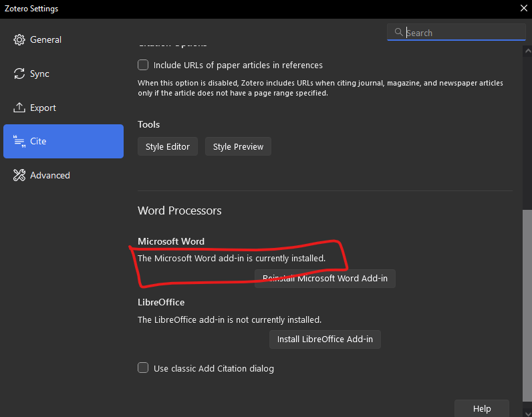Click text 'The Microsoft Word add-in is currently installed.'
The image size is (532, 417).
coord(232,258)
